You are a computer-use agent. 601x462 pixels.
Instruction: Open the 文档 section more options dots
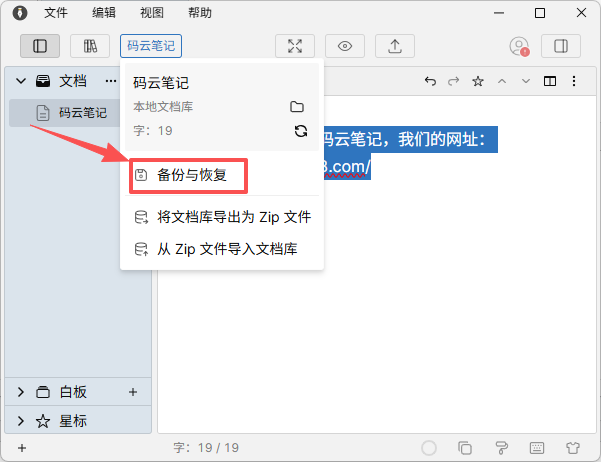pyautogui.click(x=111, y=81)
